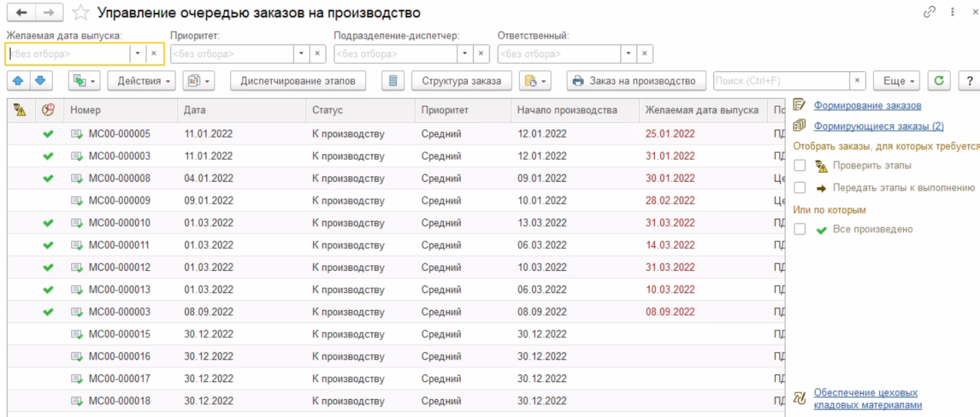Image resolution: width=980 pixels, height=417 pixels.
Task: Open the three-dot window menu
Action: click(x=953, y=12)
